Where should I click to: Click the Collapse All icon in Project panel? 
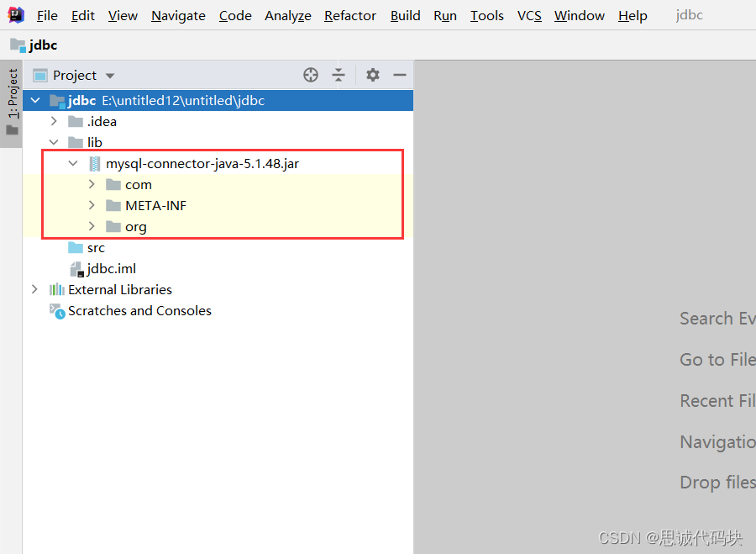click(x=339, y=75)
